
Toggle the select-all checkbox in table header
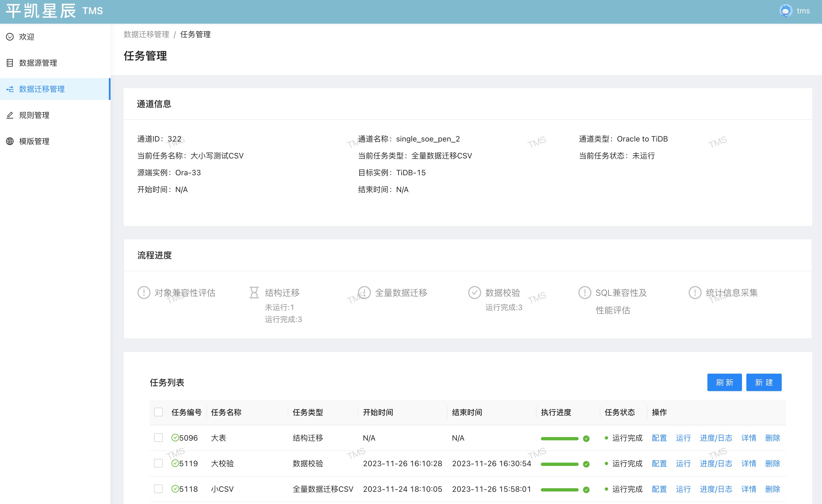point(158,412)
